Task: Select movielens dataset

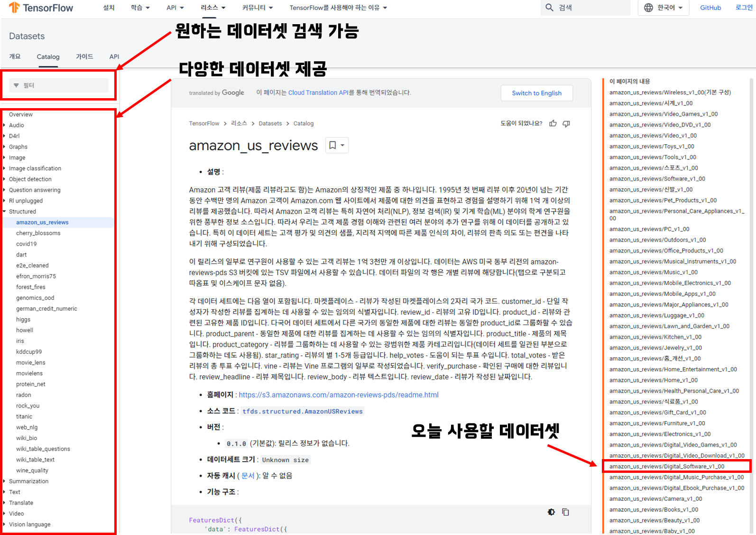Action: (x=29, y=373)
